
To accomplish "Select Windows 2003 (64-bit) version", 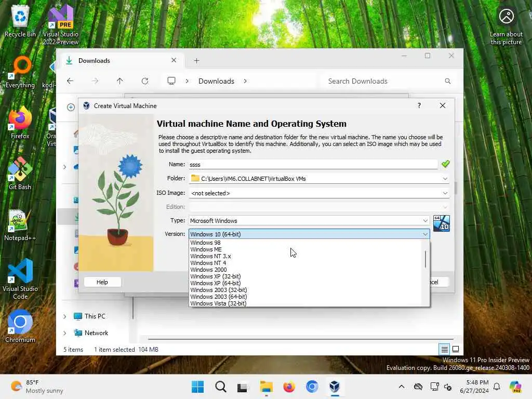I will [x=305, y=297].
